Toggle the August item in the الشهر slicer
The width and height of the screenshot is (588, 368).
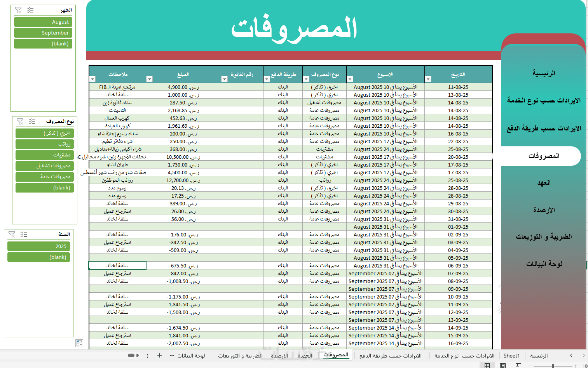click(43, 22)
